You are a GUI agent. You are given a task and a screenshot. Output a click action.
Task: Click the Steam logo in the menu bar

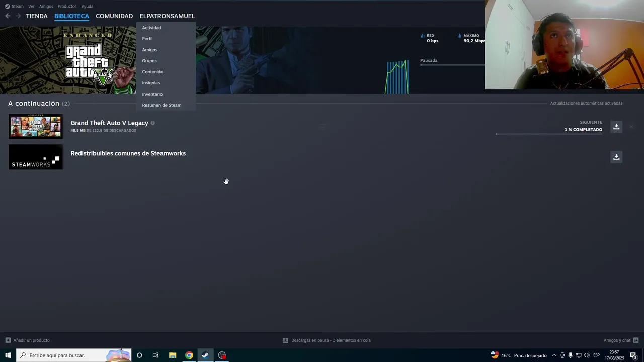[7, 6]
